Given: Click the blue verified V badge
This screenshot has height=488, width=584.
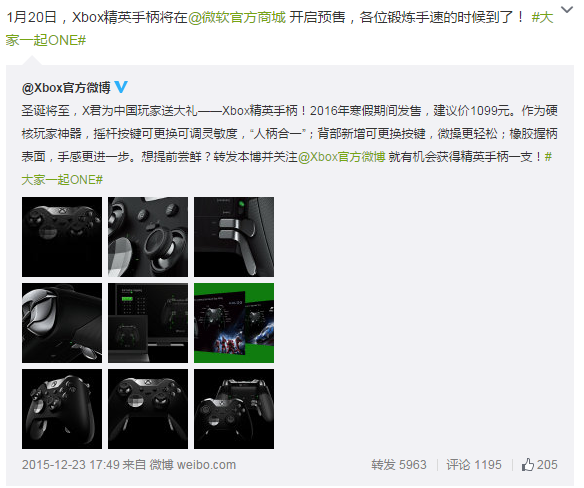Looking at the screenshot, I should [121, 87].
